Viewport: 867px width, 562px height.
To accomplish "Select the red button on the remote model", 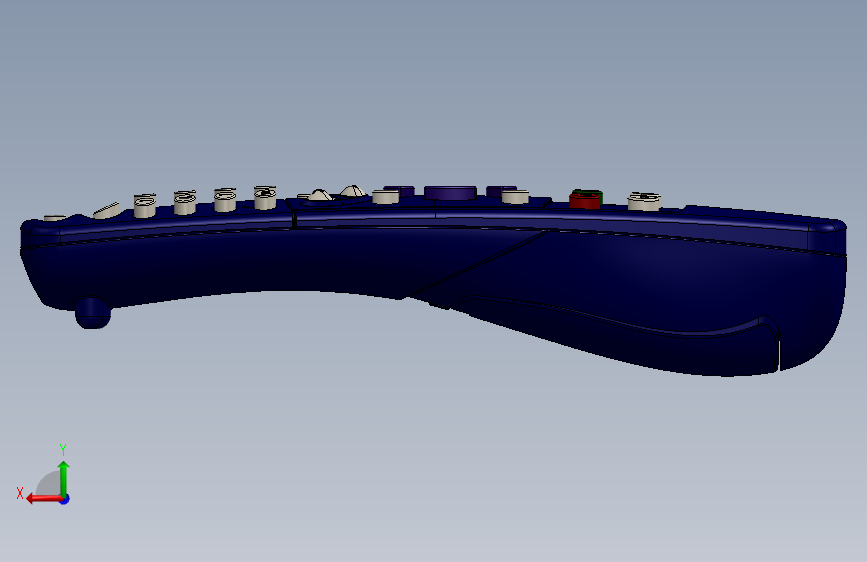I will pyautogui.click(x=584, y=201).
